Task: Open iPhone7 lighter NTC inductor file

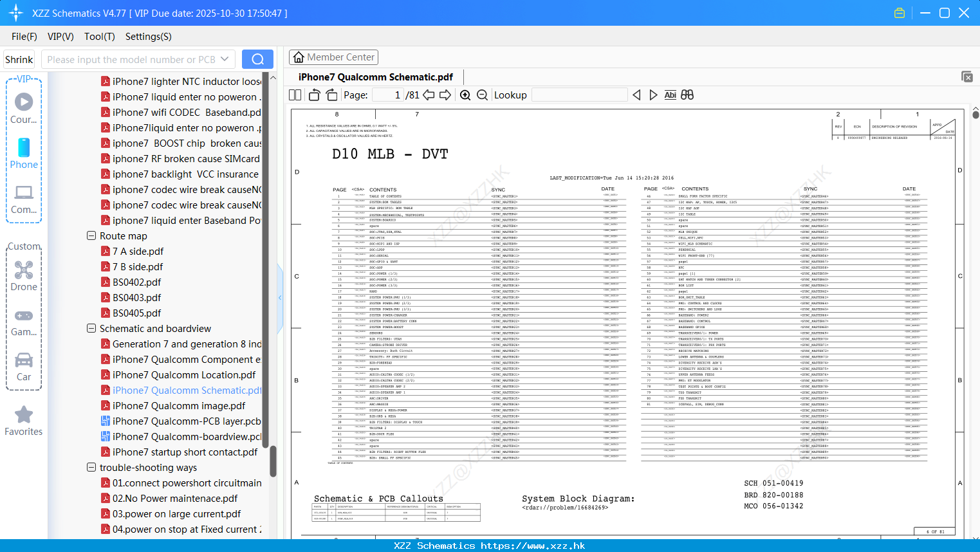Action: coord(181,81)
